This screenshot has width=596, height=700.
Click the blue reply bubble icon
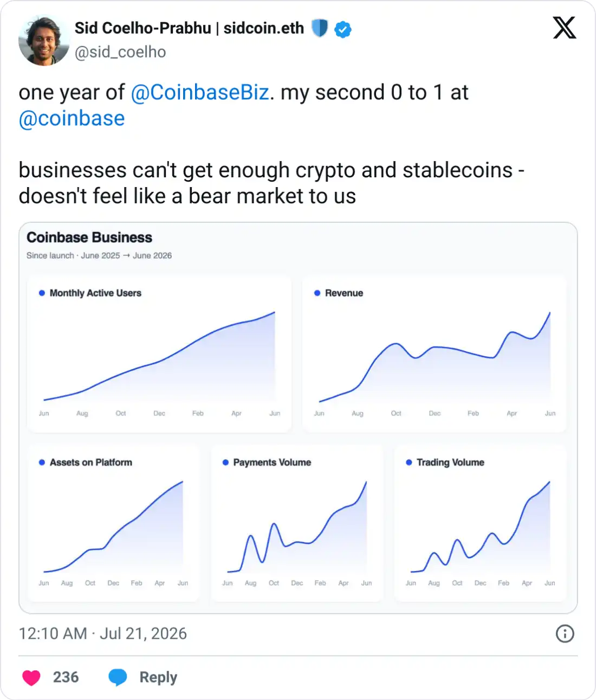[118, 677]
